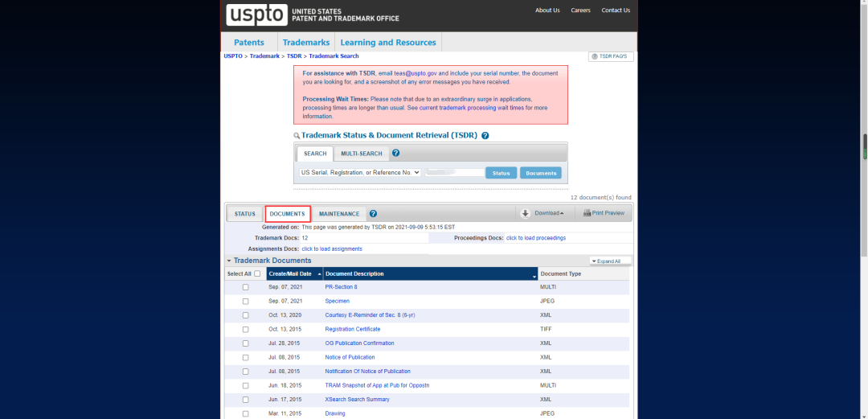Check the PR-Section 8 row checkbox
The height and width of the screenshot is (419, 868).
(246, 287)
